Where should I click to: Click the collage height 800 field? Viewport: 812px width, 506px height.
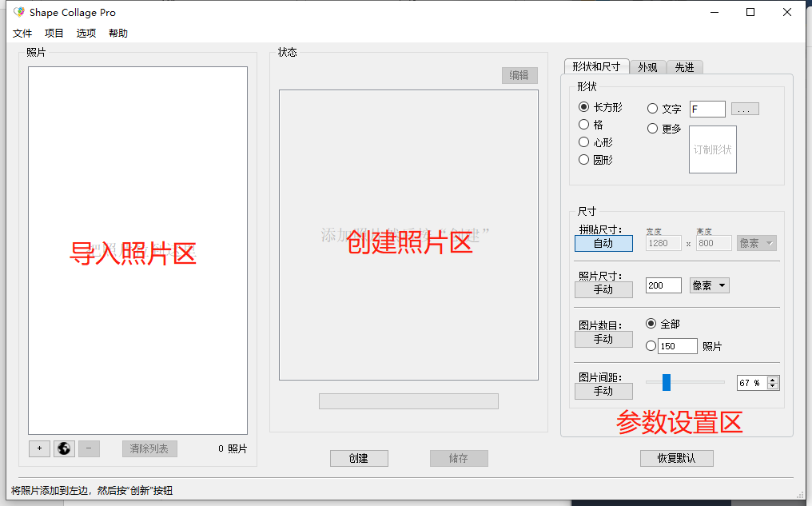point(714,243)
